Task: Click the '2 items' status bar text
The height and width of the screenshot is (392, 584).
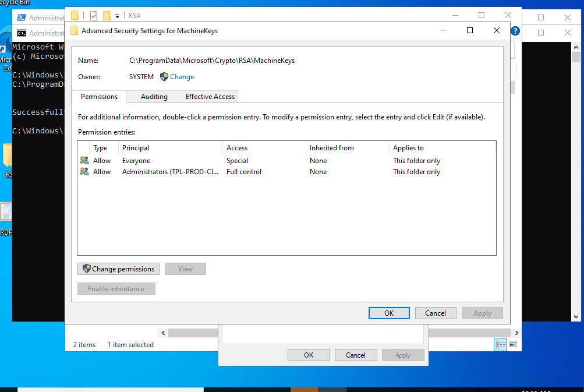Action: pos(84,345)
